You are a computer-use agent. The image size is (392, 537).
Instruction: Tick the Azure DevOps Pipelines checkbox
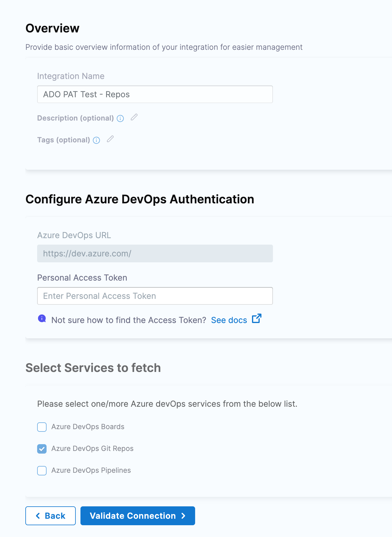pos(42,471)
